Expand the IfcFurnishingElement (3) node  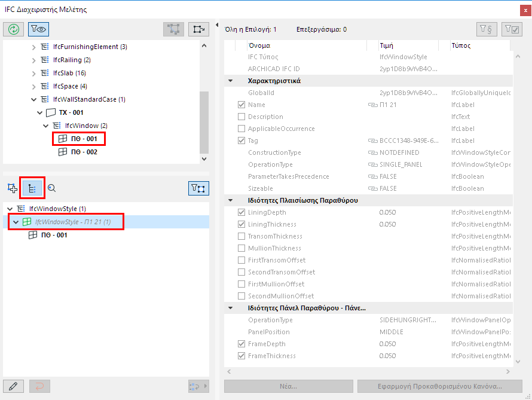(33, 47)
